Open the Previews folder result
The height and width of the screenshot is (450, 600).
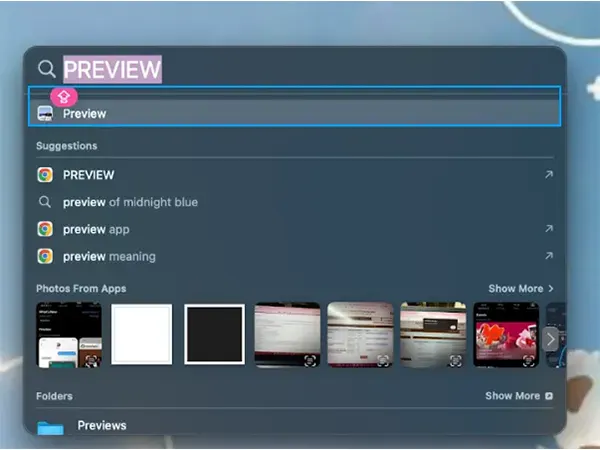point(295,426)
